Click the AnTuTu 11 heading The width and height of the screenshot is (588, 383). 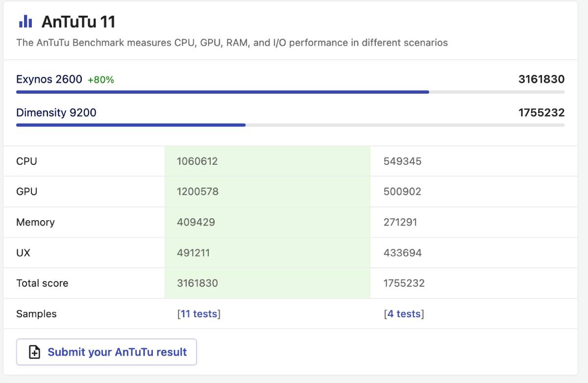pos(78,22)
